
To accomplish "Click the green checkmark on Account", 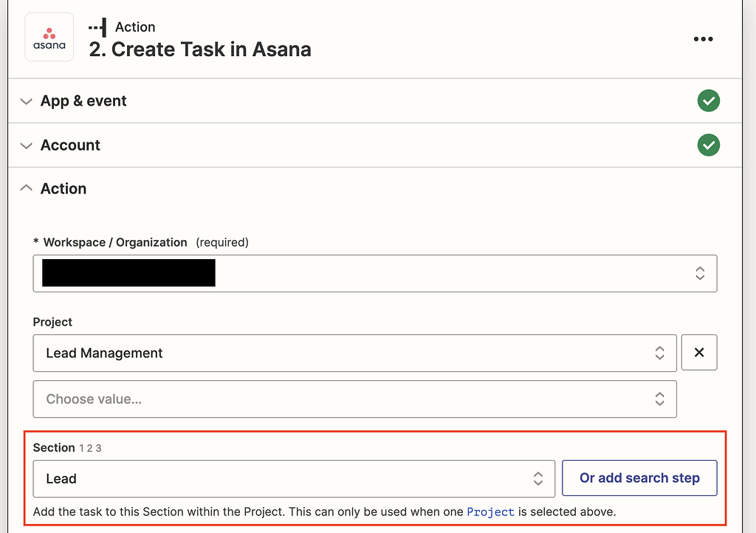I will [708, 145].
